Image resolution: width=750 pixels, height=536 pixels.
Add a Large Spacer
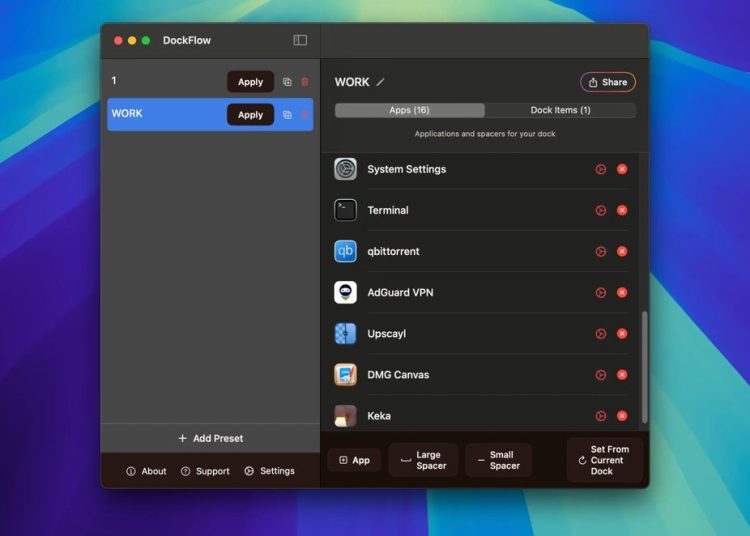[423, 460]
